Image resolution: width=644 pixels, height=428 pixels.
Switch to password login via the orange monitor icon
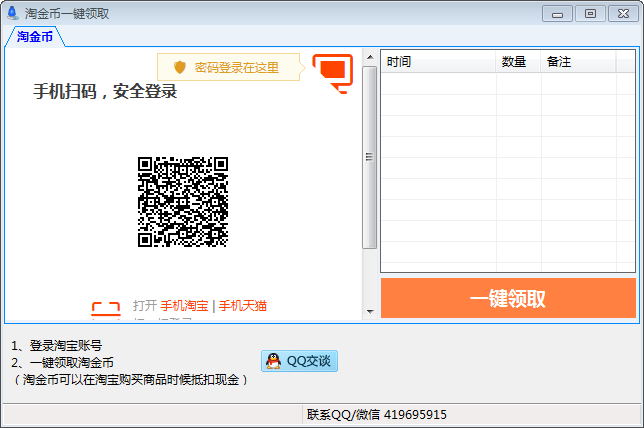333,74
